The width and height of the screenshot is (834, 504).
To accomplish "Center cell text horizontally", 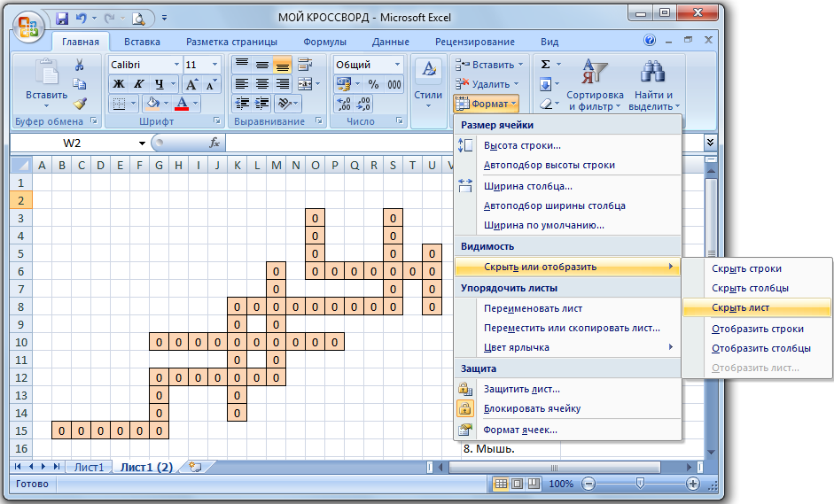I will [x=262, y=84].
